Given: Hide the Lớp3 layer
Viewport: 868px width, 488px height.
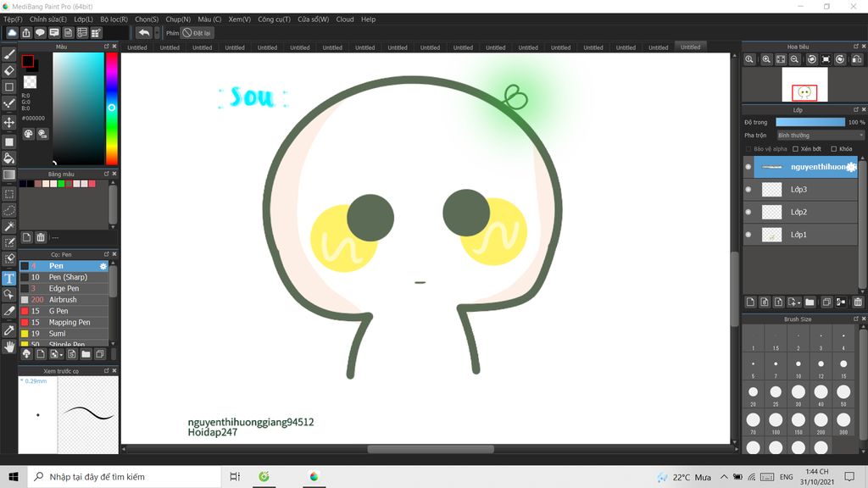Looking at the screenshot, I should click(x=748, y=189).
